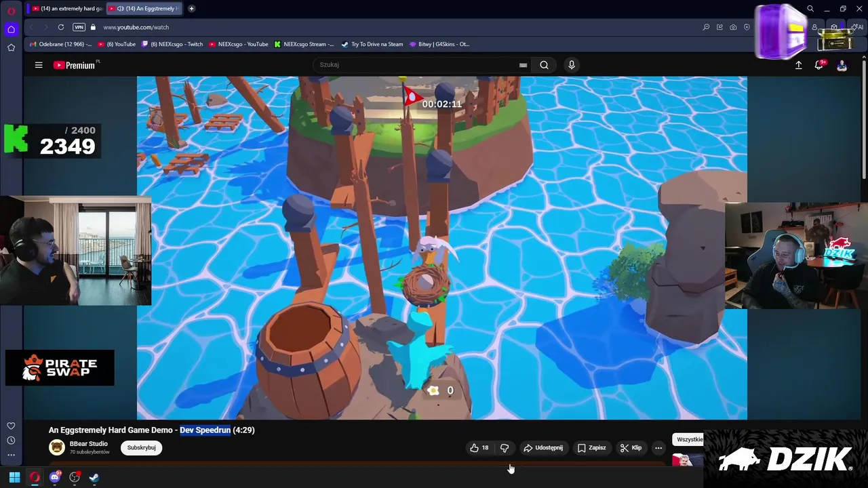Image resolution: width=868 pixels, height=488 pixels.
Task: Open Bitwy G4Skins bookmark
Action: [439, 44]
